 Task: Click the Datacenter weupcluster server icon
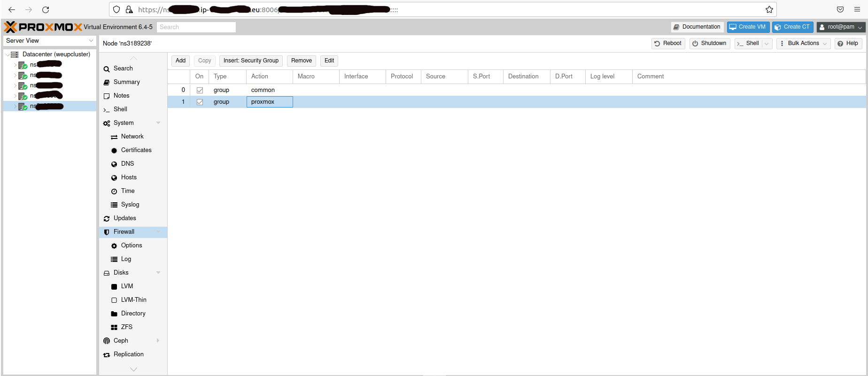(15, 54)
